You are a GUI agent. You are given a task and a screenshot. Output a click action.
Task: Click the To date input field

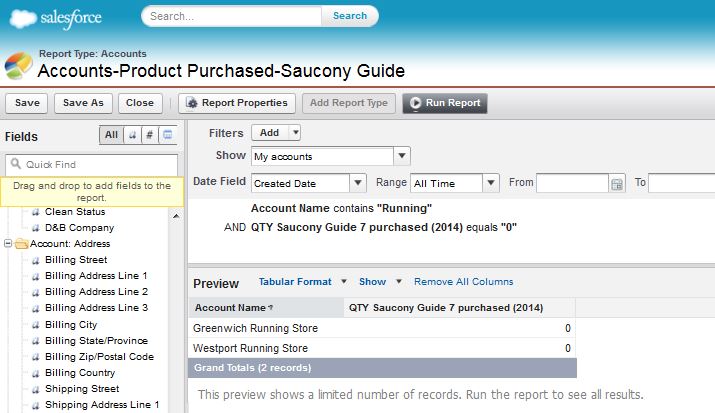[682, 183]
